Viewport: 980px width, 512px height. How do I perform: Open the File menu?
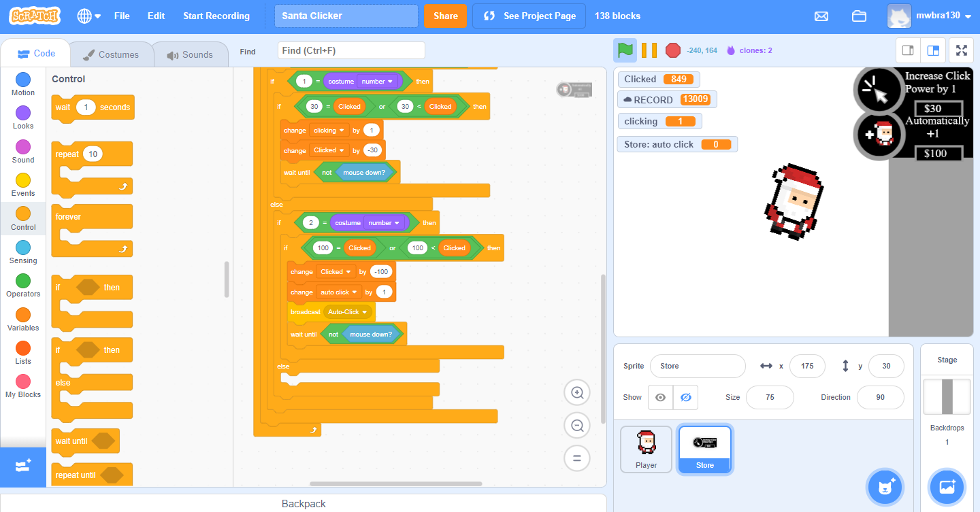(122, 16)
